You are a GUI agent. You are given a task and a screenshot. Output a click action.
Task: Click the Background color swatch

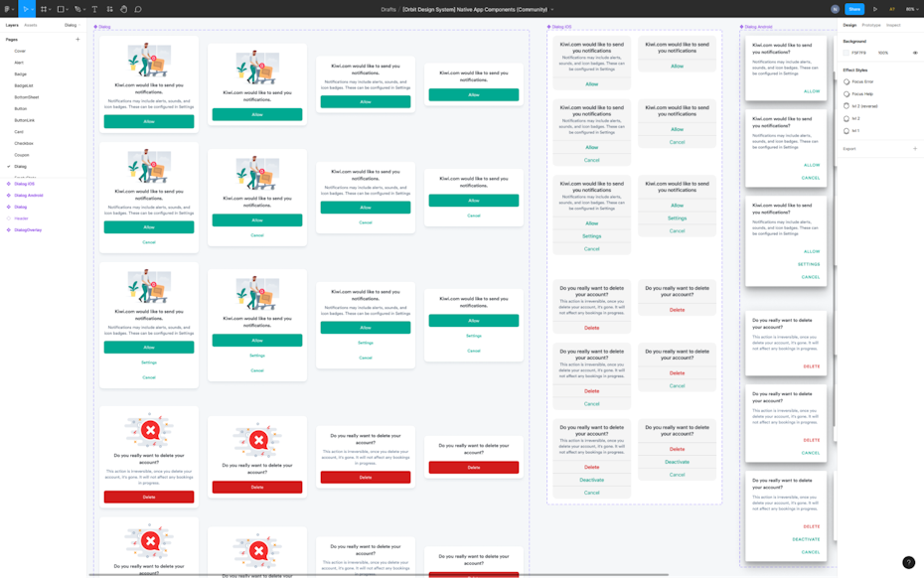847,53
